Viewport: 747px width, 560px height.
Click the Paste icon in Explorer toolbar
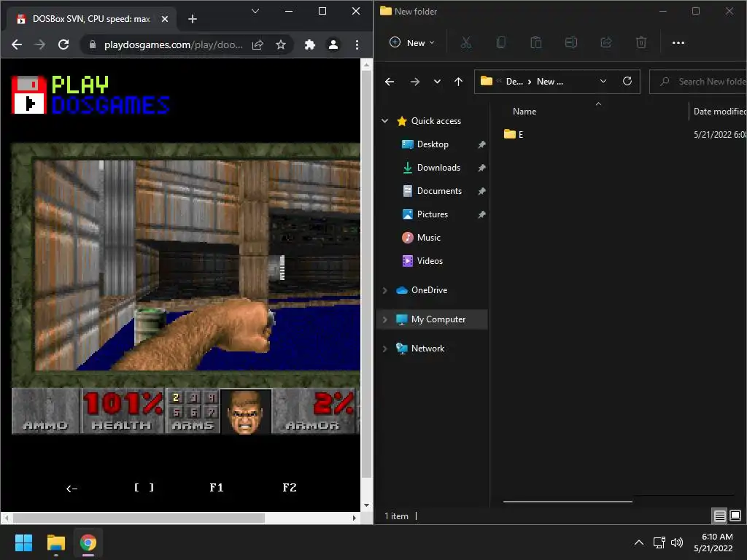[536, 43]
